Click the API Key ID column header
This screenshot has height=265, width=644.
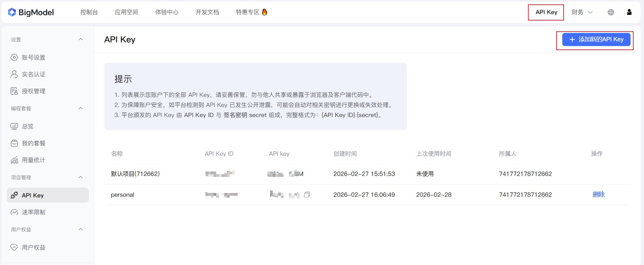tap(219, 154)
